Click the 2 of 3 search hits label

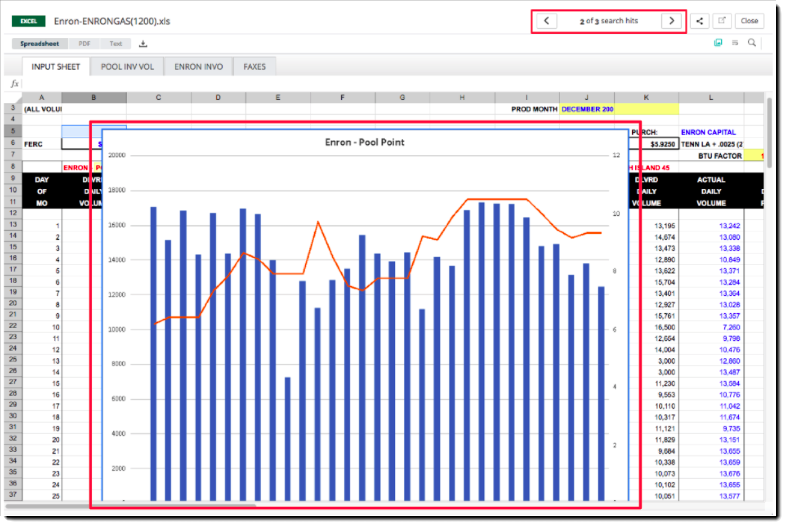tap(609, 21)
